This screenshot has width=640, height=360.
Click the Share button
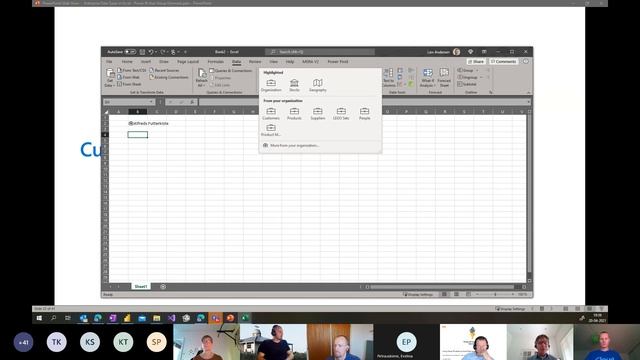(476, 62)
